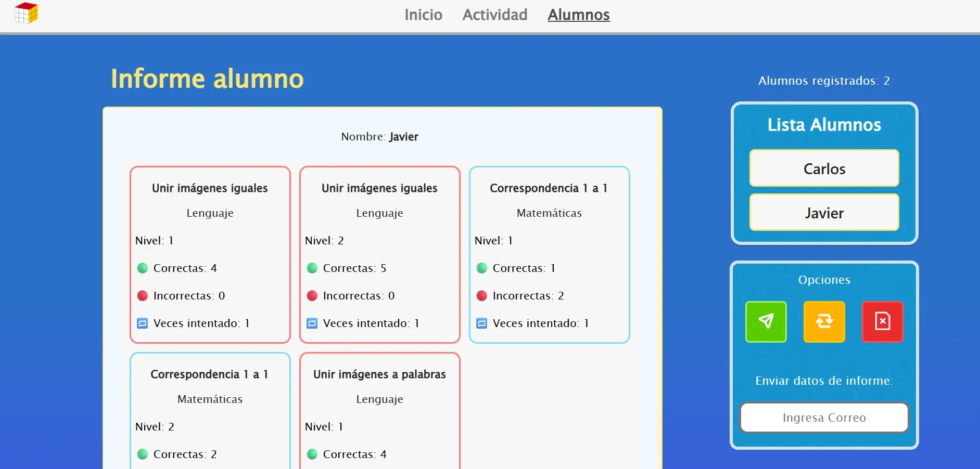Click retry icon in Unir imágenes iguales Nivel 2

point(312,323)
